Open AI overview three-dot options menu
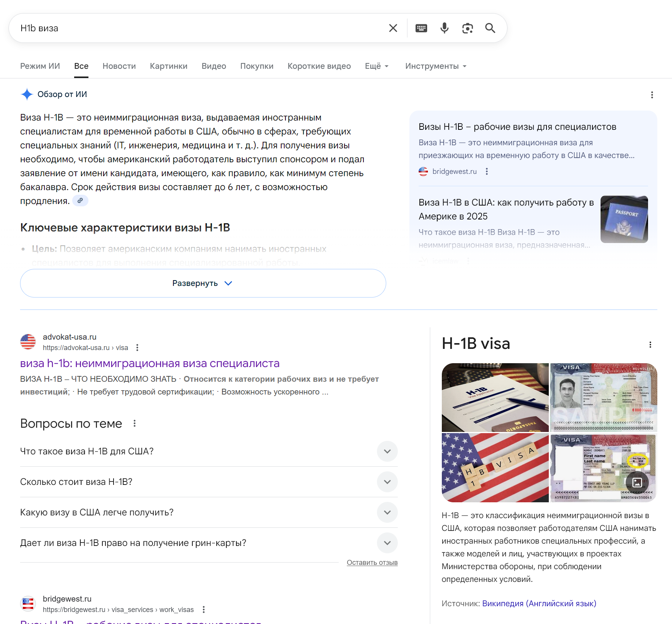This screenshot has width=672, height=624. (652, 95)
